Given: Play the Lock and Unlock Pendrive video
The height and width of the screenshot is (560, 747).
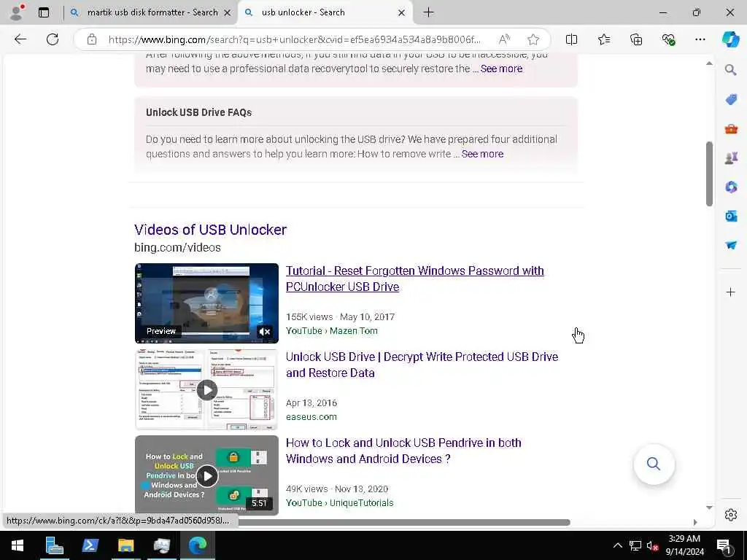Looking at the screenshot, I should click(x=206, y=476).
